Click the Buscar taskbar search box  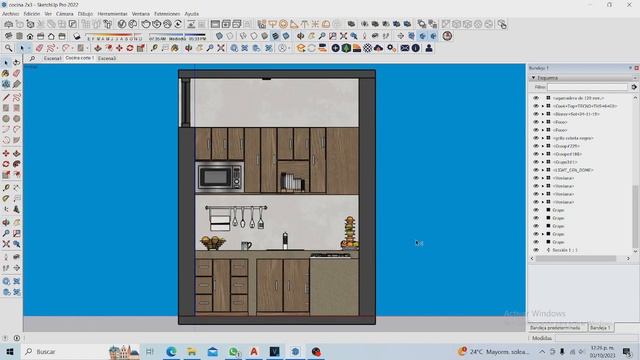click(62, 351)
